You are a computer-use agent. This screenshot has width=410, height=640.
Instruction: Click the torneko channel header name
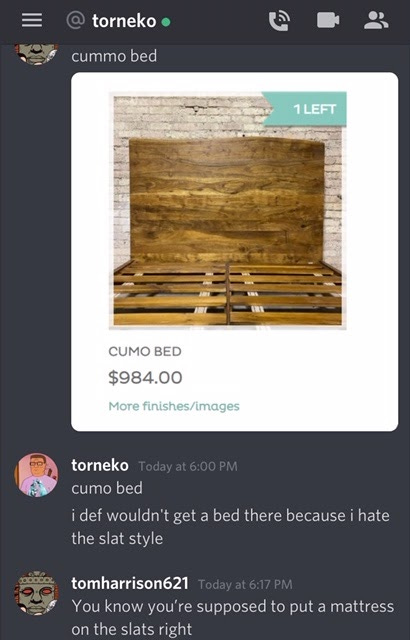(x=124, y=21)
